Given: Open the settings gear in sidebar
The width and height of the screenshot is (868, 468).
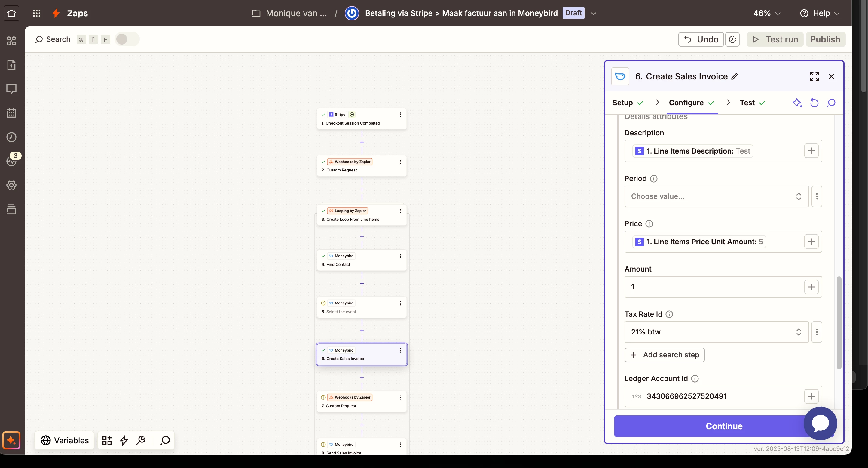Looking at the screenshot, I should point(11,185).
